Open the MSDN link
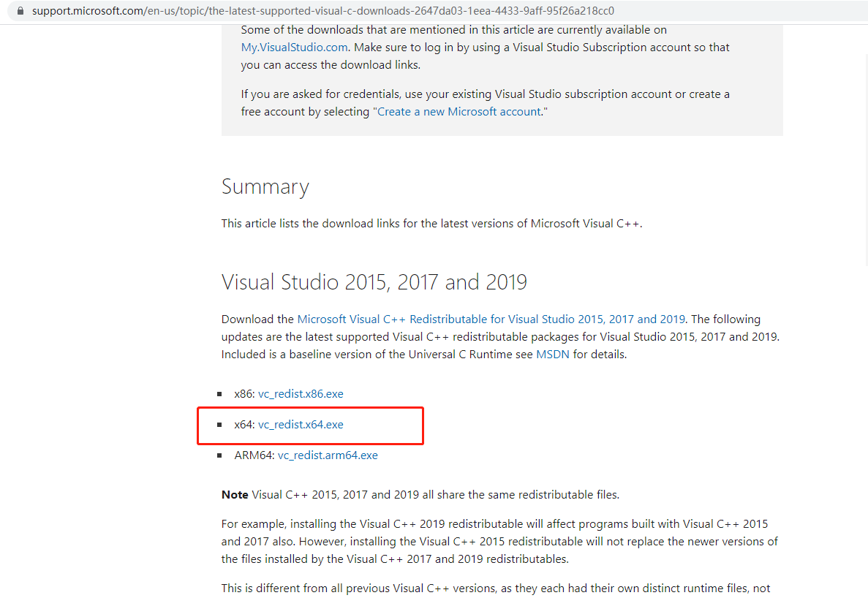 pos(553,355)
